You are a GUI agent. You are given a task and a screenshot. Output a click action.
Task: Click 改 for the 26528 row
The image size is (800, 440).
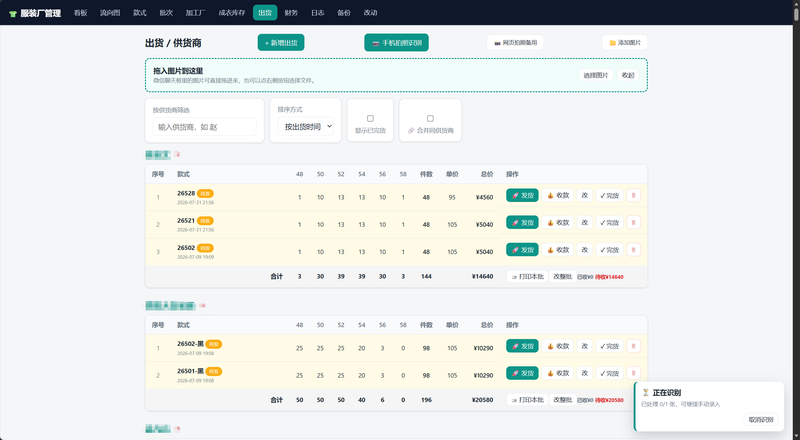[585, 195]
